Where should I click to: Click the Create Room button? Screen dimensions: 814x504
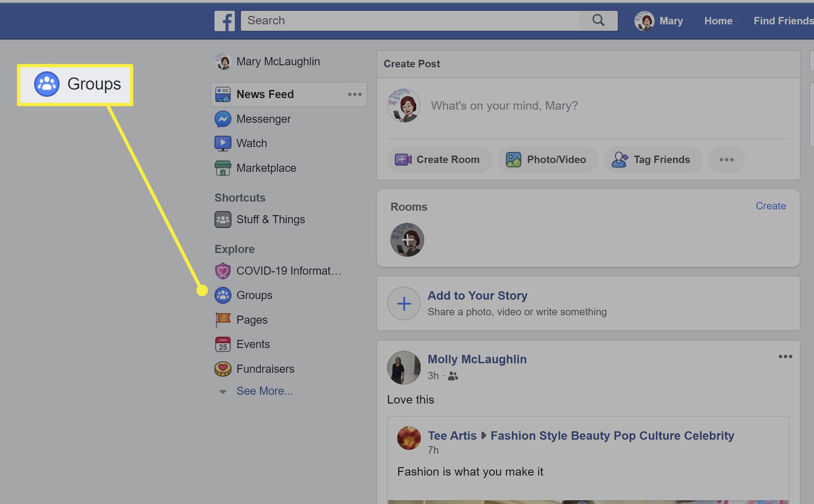(438, 159)
